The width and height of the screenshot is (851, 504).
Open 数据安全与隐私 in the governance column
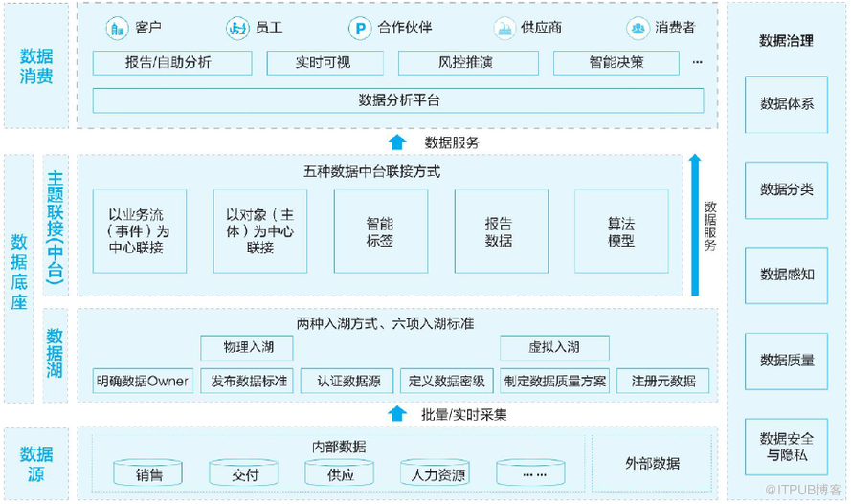[787, 448]
